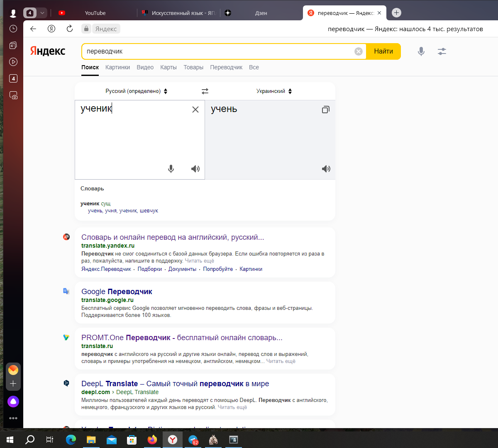Clear the search query переводчик
This screenshot has width=498, height=448.
(359, 51)
